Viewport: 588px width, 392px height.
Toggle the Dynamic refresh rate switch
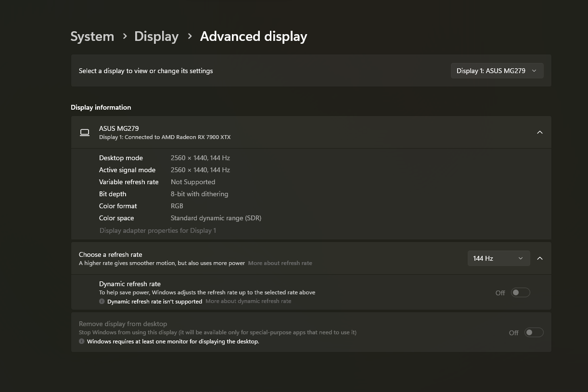point(520,292)
